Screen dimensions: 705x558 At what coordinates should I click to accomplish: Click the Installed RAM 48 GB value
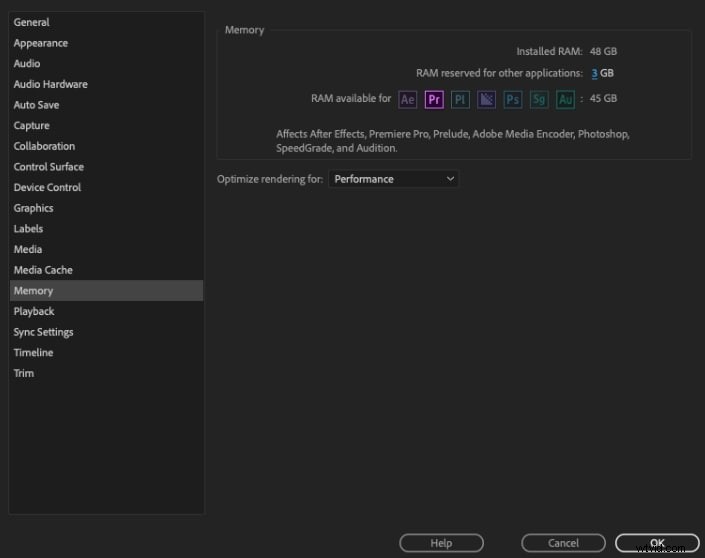[x=603, y=51]
